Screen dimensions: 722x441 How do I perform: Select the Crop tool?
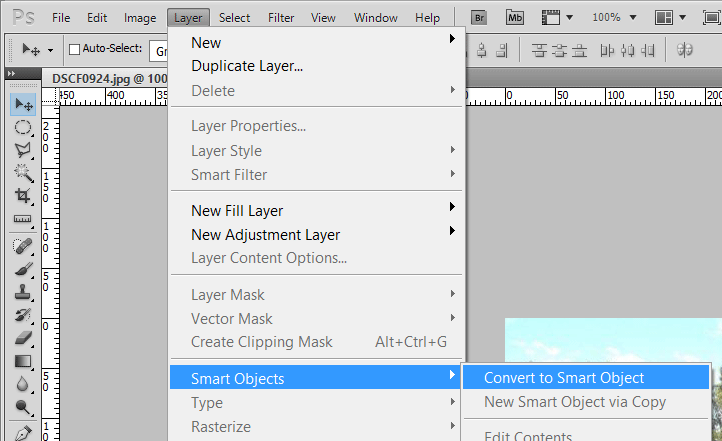click(x=22, y=196)
